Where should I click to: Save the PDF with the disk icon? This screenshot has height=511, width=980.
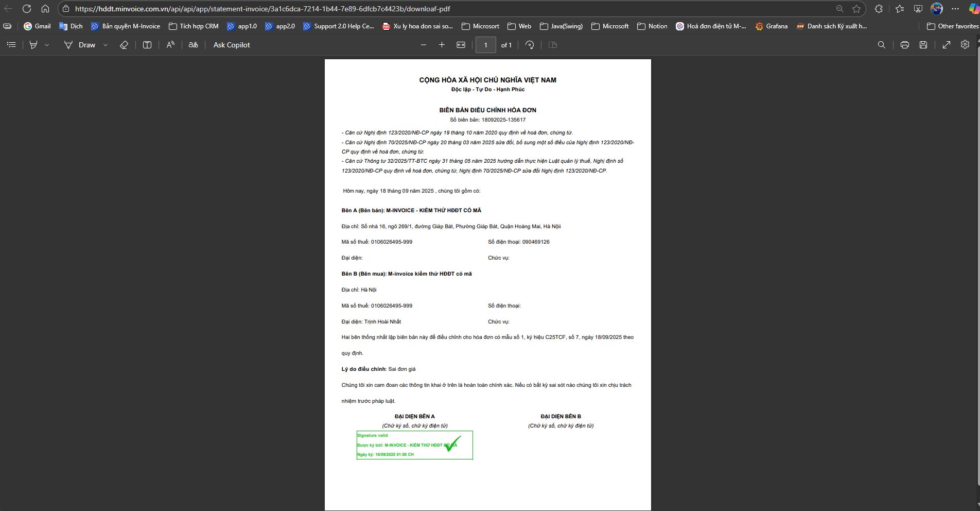(x=923, y=45)
